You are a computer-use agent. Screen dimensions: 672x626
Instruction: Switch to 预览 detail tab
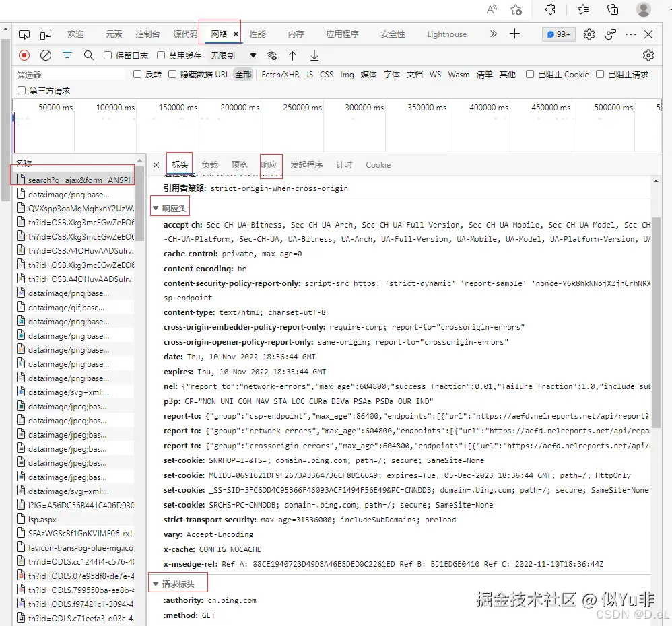click(x=239, y=165)
